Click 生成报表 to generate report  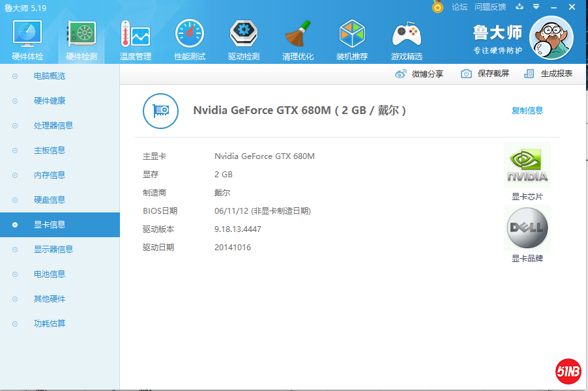548,74
